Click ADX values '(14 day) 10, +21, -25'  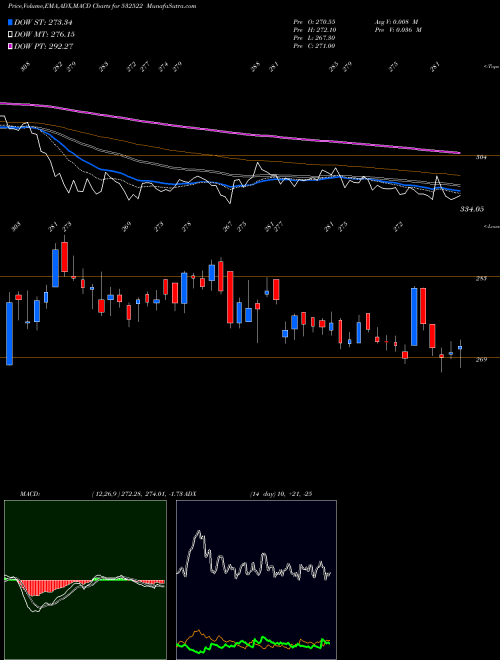point(280,494)
